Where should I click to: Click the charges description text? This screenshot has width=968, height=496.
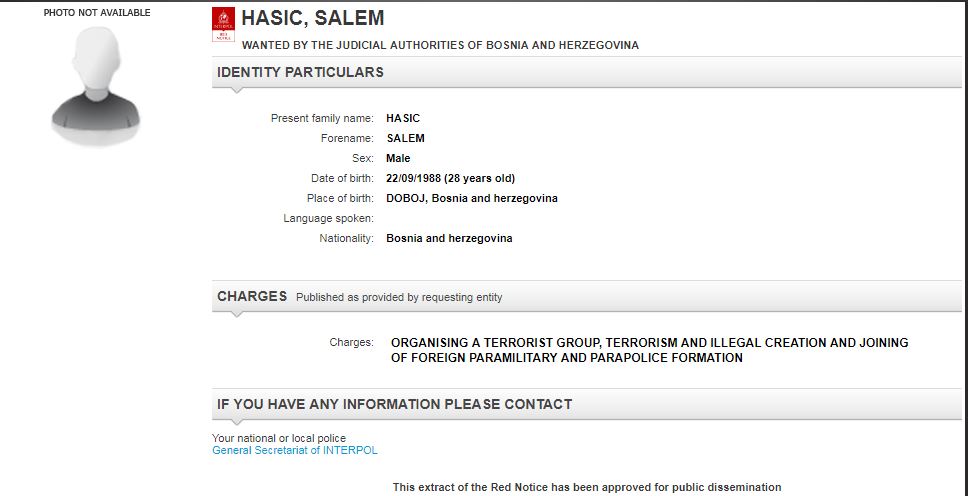coord(649,350)
